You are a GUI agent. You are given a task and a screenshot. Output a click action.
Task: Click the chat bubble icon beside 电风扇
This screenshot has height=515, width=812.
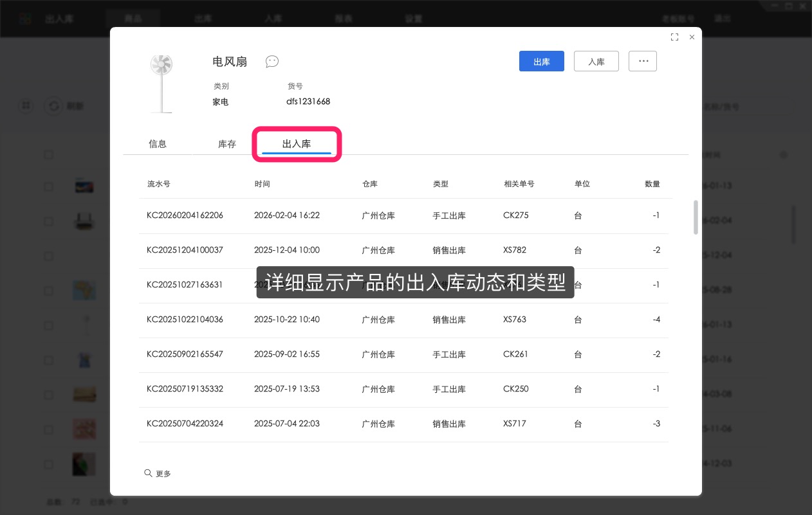[x=272, y=62]
